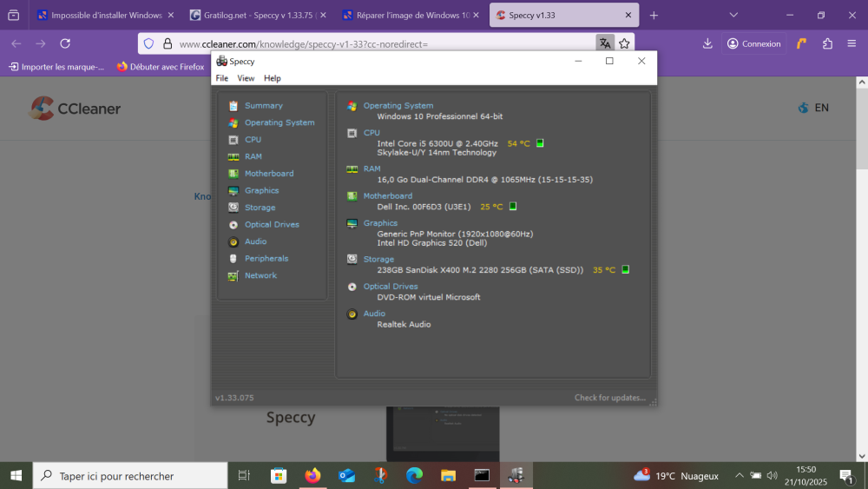The height and width of the screenshot is (489, 868).
Task: Click the Firefox translate page icon
Action: point(604,43)
